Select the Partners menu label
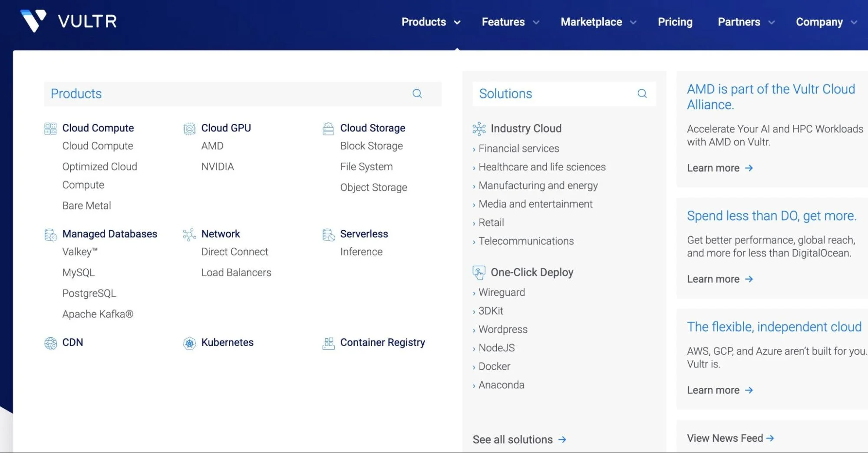The height and width of the screenshot is (453, 868). click(739, 22)
